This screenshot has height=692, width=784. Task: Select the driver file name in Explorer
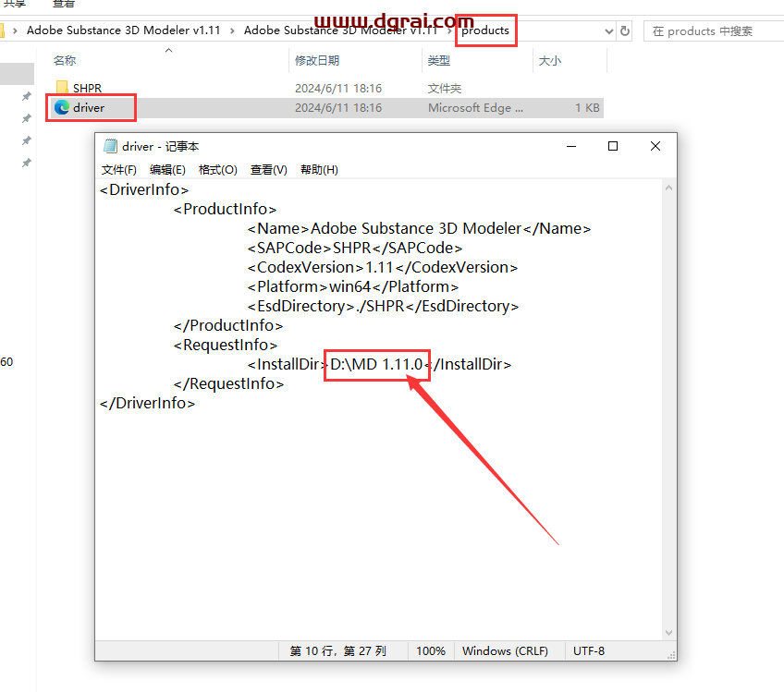click(89, 108)
